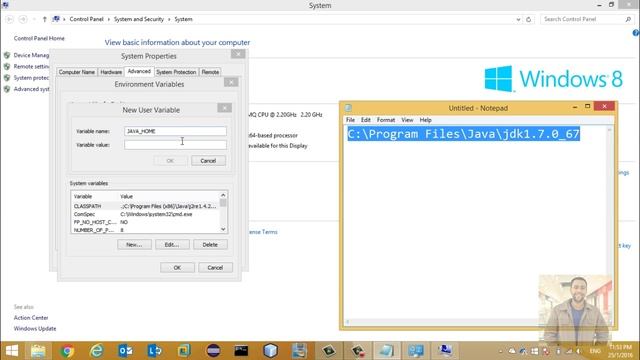The height and width of the screenshot is (360, 640).
Task: Select the CLASSPATH system variable row
Action: tap(145, 206)
